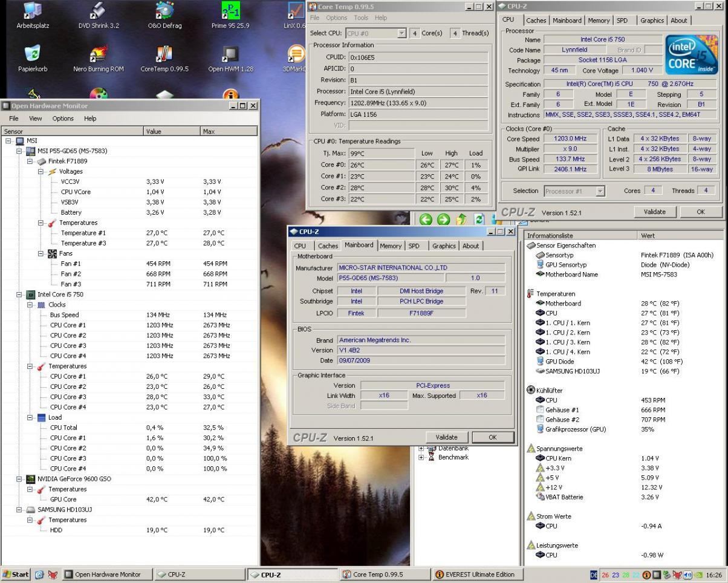Collapse the MSI P55-GD65 (MS-7583) node
728x583 pixels.
point(19,151)
